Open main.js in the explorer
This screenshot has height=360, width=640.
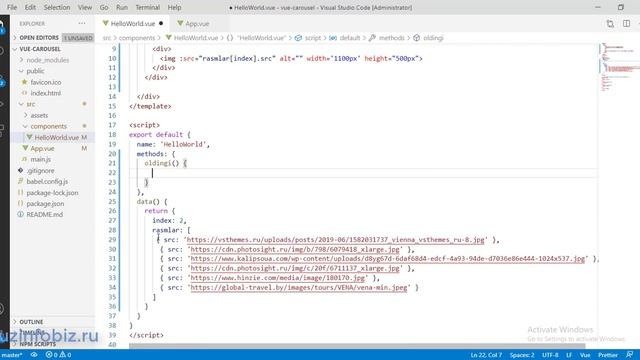point(40,160)
